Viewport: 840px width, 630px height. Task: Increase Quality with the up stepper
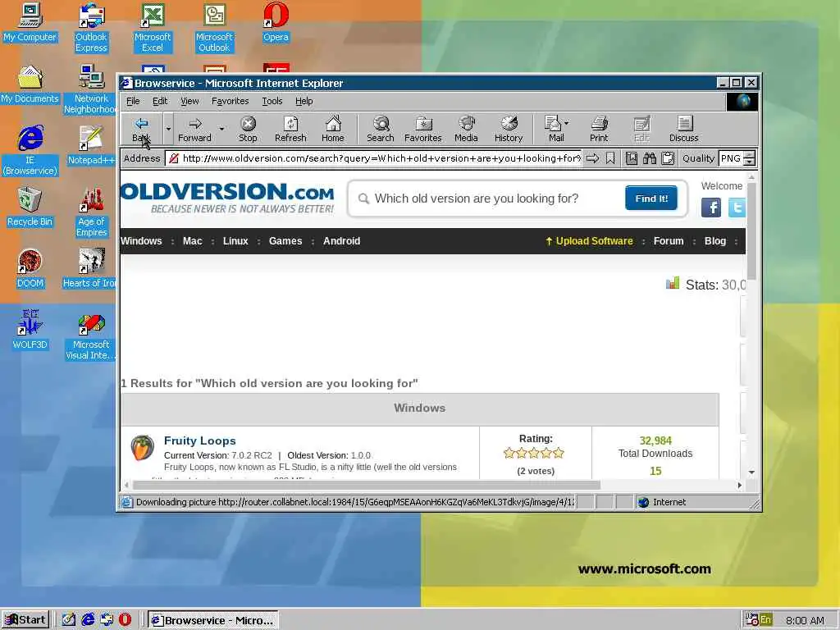pos(750,155)
